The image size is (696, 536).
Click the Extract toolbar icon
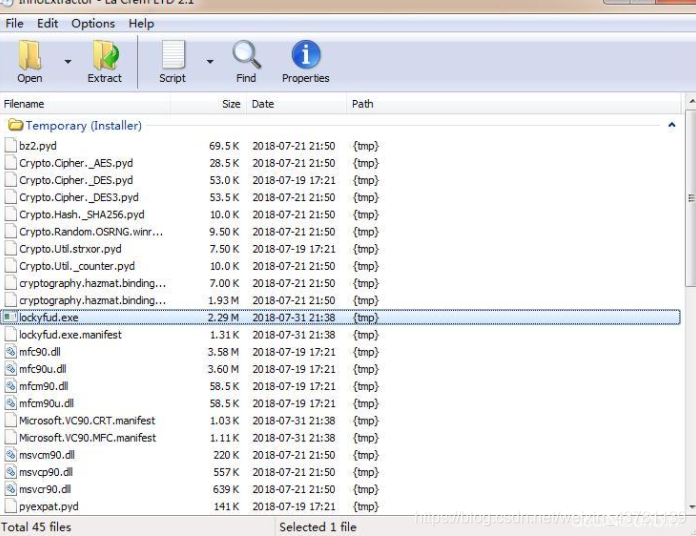tap(105, 55)
